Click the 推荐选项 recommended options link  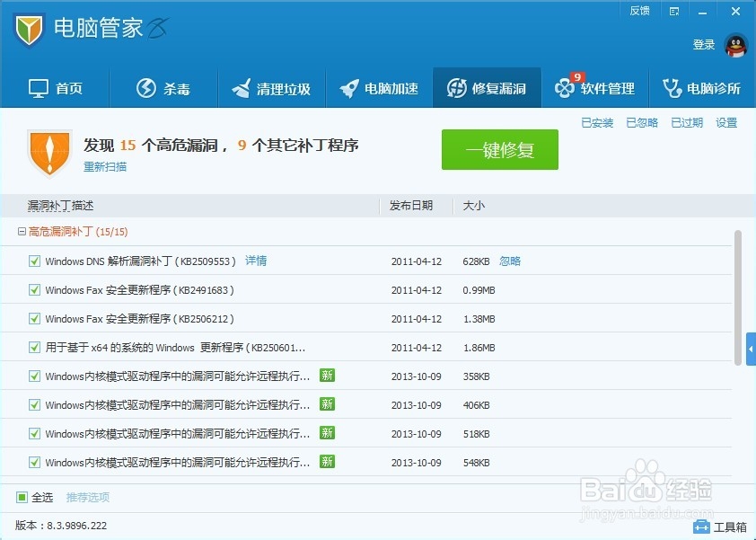[88, 497]
